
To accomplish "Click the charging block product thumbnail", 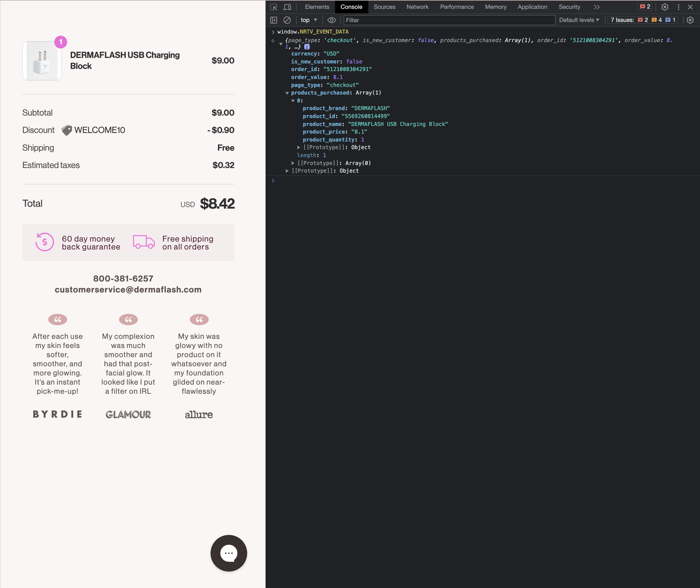I will 42,61.
